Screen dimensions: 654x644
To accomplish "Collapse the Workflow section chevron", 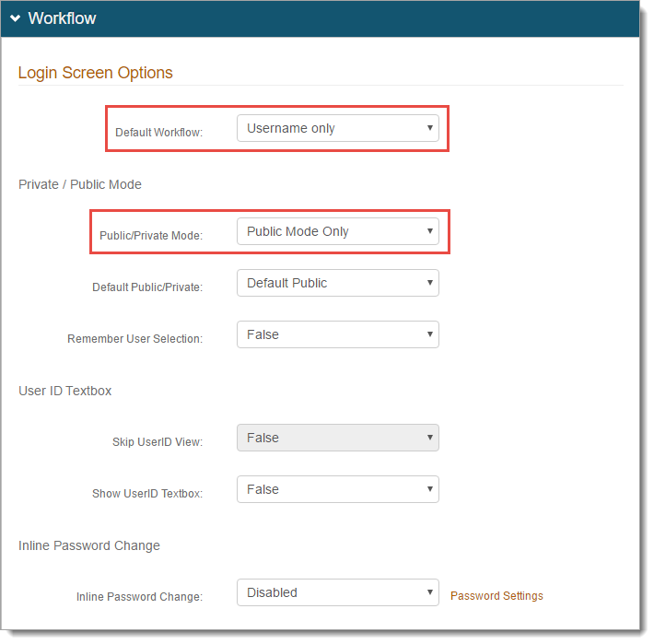I will (15, 18).
